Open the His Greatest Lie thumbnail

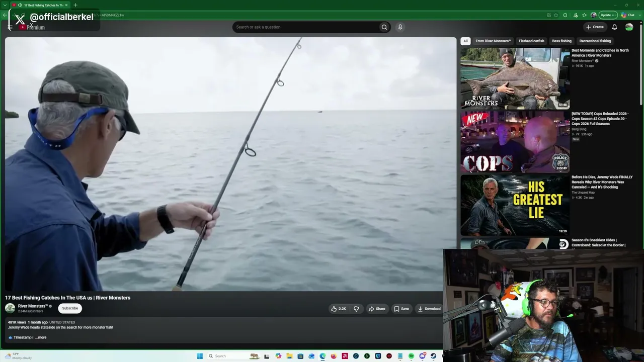[x=515, y=205]
